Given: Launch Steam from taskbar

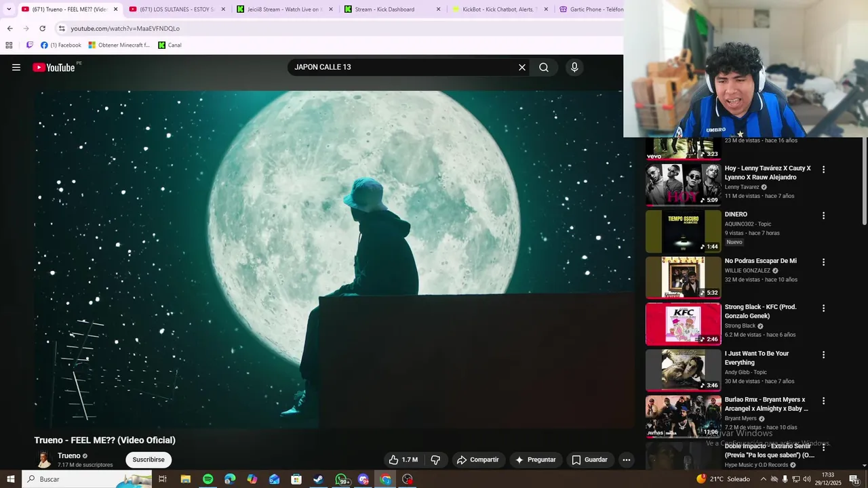Looking at the screenshot, I should [318, 479].
